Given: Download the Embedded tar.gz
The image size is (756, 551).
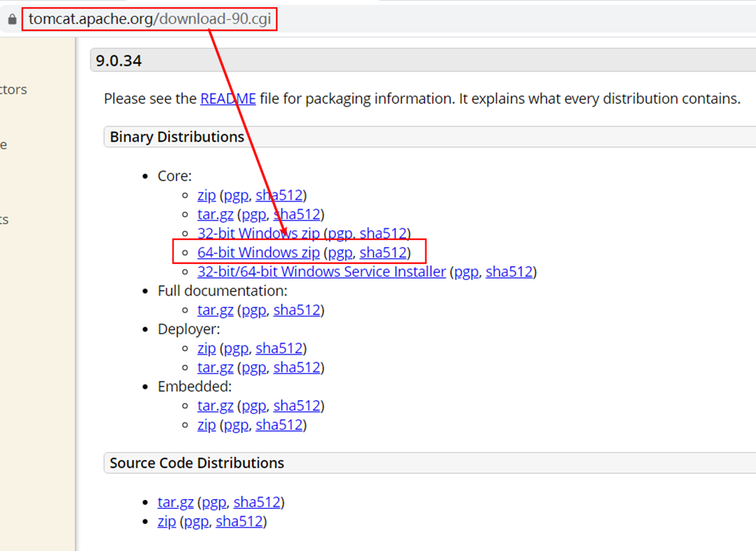Looking at the screenshot, I should click(x=215, y=406).
